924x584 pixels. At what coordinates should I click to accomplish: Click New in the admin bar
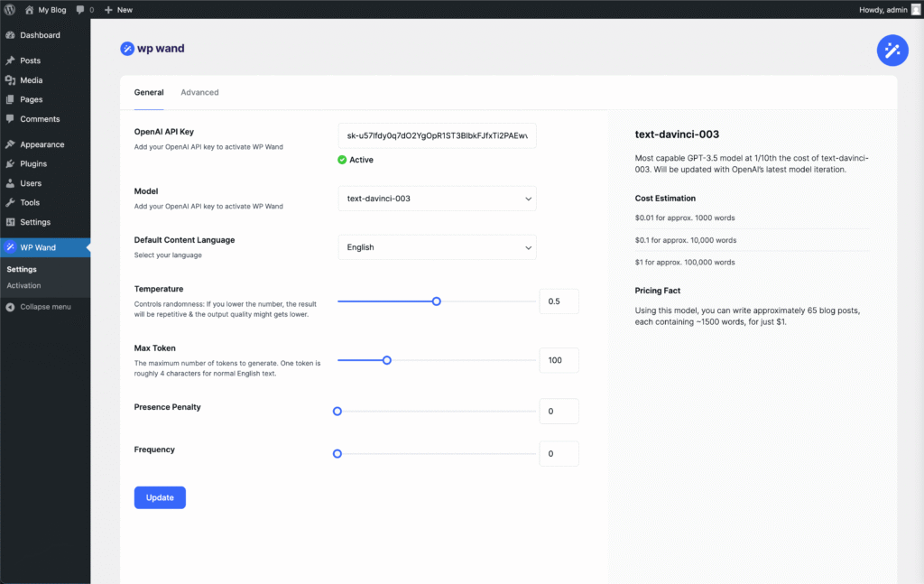click(125, 9)
